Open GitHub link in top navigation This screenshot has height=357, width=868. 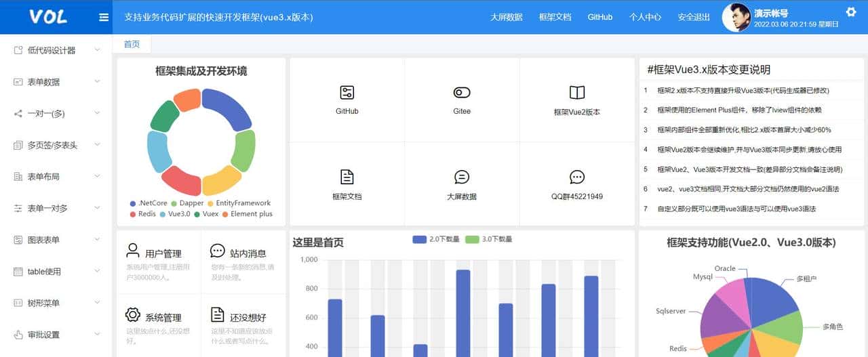600,18
